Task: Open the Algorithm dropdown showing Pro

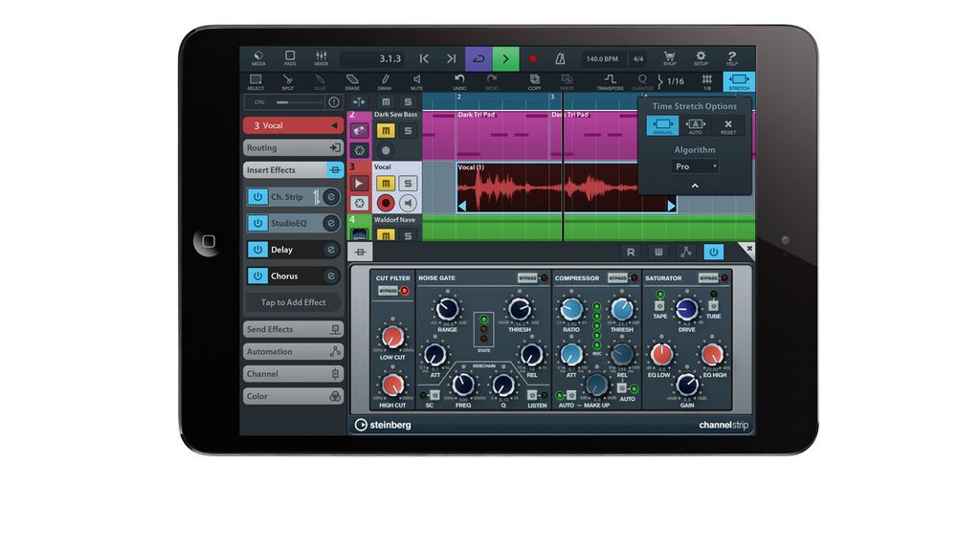Action: pyautogui.click(x=695, y=166)
